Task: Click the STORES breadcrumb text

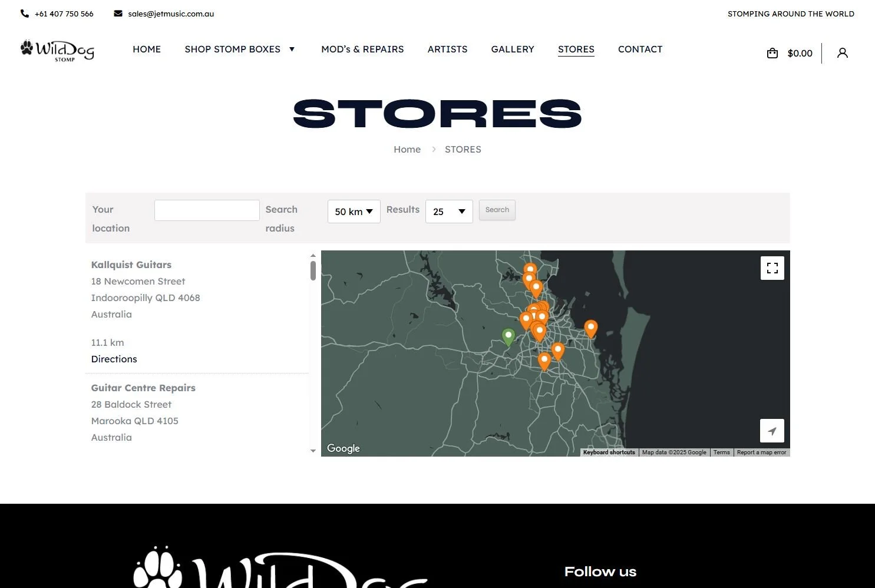Action: click(463, 149)
